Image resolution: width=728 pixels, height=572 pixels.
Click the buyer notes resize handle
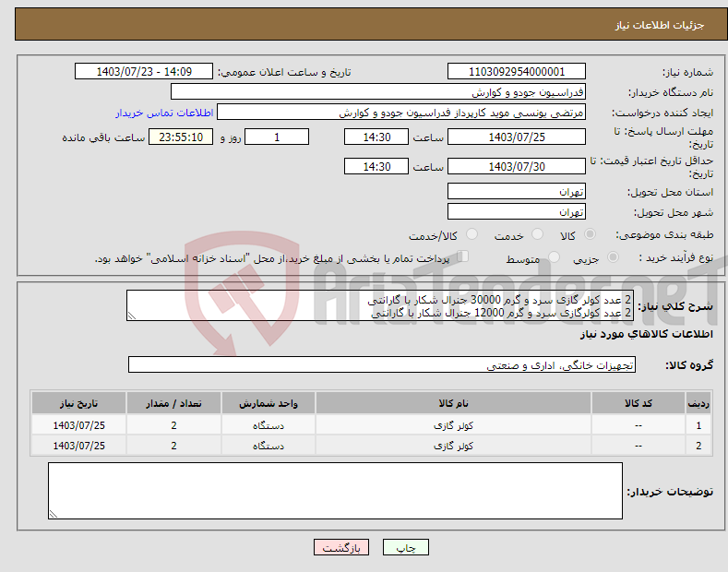[x=54, y=514]
